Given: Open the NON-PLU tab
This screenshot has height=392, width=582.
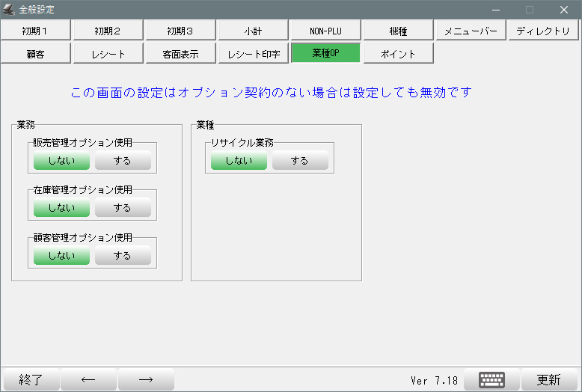Looking at the screenshot, I should pyautogui.click(x=325, y=31).
